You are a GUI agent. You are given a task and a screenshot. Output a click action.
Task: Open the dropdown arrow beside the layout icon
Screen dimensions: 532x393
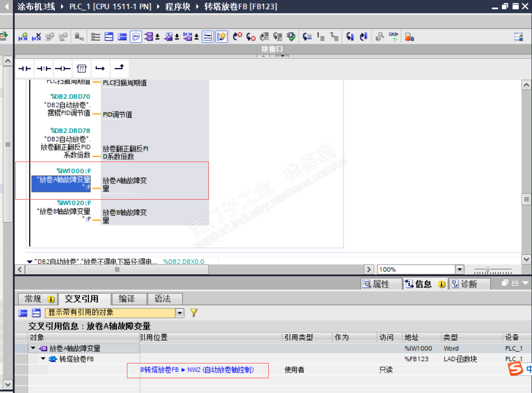click(x=196, y=37)
